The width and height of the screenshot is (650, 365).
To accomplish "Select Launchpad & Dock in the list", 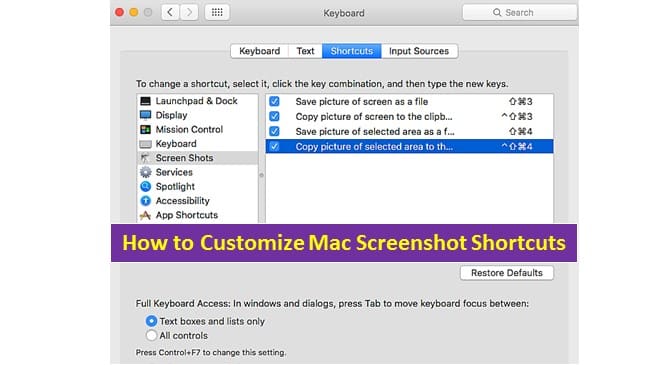I will 197,101.
